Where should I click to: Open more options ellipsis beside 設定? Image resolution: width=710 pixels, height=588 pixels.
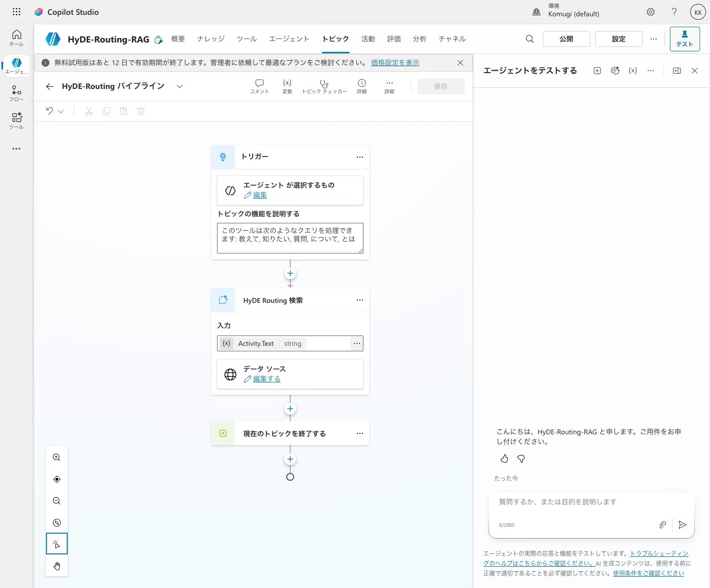[x=654, y=39]
